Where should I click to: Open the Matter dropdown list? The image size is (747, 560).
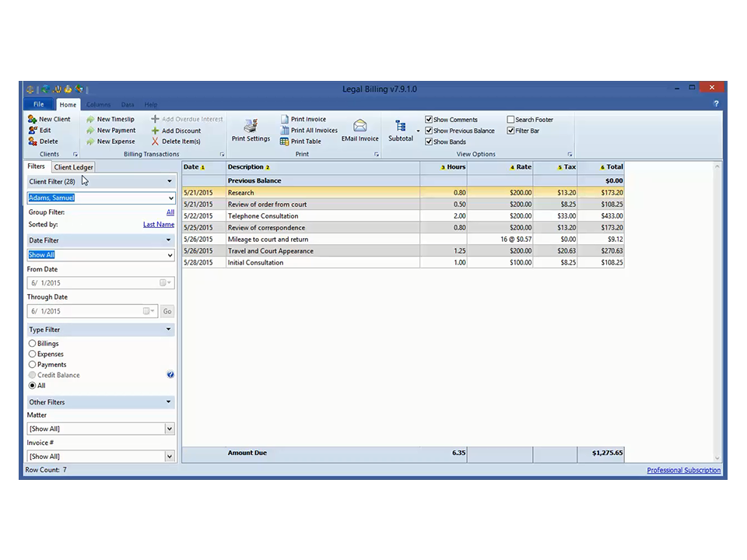click(169, 429)
